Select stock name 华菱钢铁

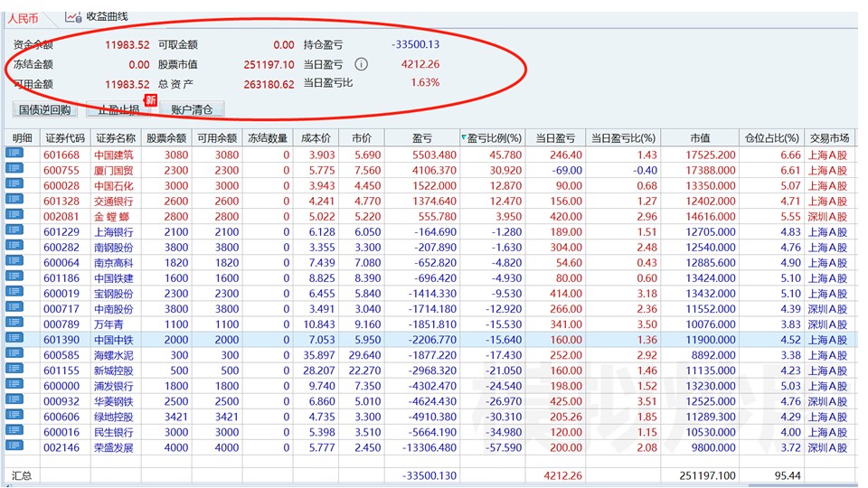[114, 401]
